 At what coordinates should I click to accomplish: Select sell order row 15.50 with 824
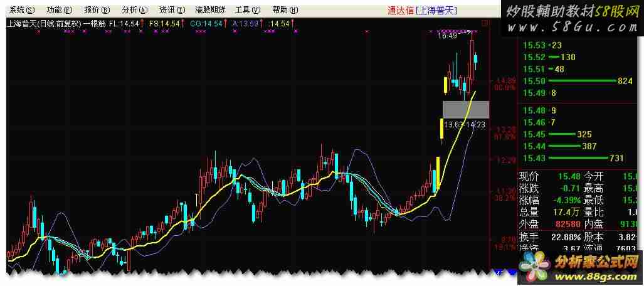point(577,81)
